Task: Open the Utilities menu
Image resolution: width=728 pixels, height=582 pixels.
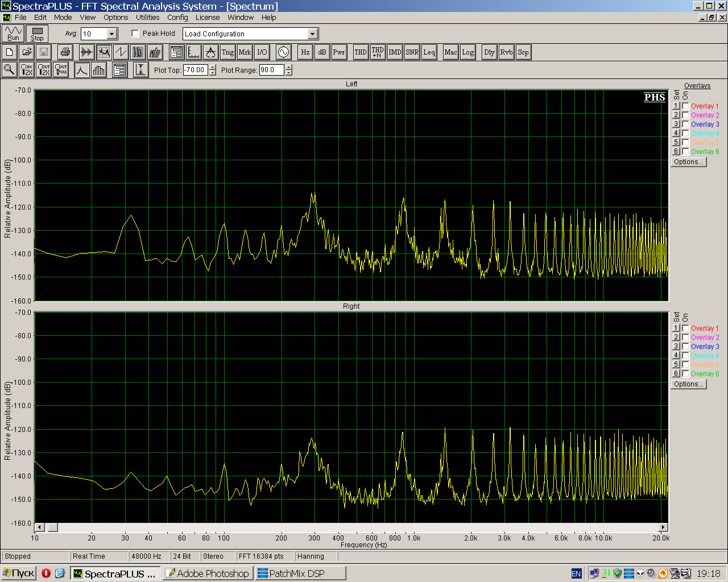Action: click(147, 18)
